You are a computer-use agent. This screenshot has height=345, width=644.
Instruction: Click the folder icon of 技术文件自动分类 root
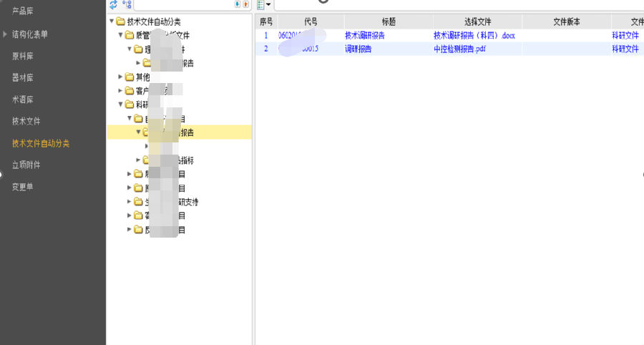(120, 21)
